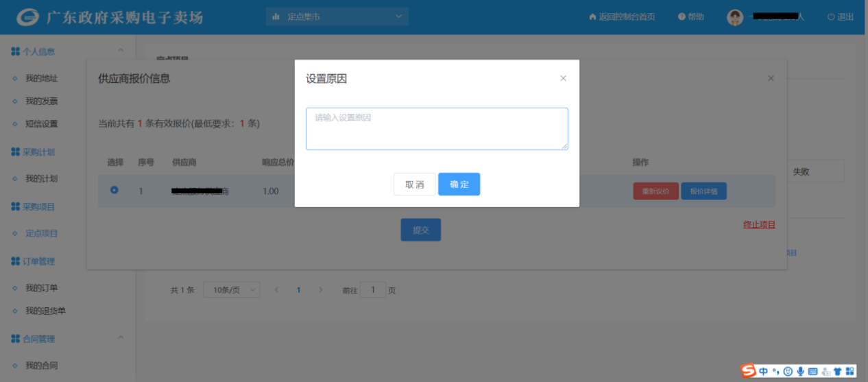Image resolution: width=868 pixels, height=382 pixels.
Task: Select the radio button for supplier row 1
Action: tap(114, 190)
